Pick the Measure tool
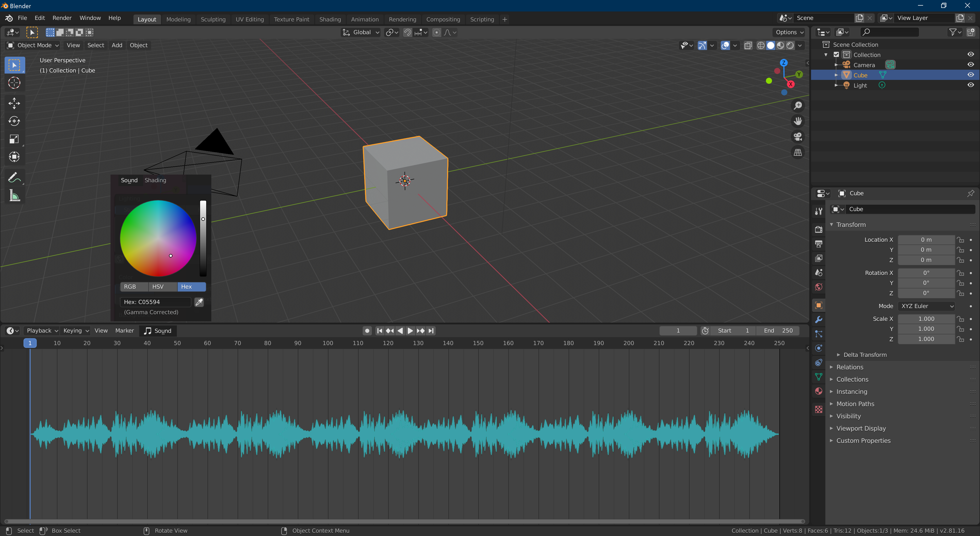Image resolution: width=980 pixels, height=536 pixels. pyautogui.click(x=15, y=196)
